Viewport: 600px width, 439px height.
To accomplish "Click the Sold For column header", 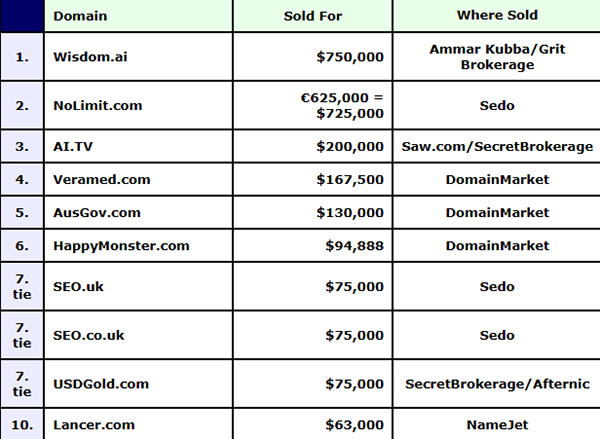I will coord(311,16).
